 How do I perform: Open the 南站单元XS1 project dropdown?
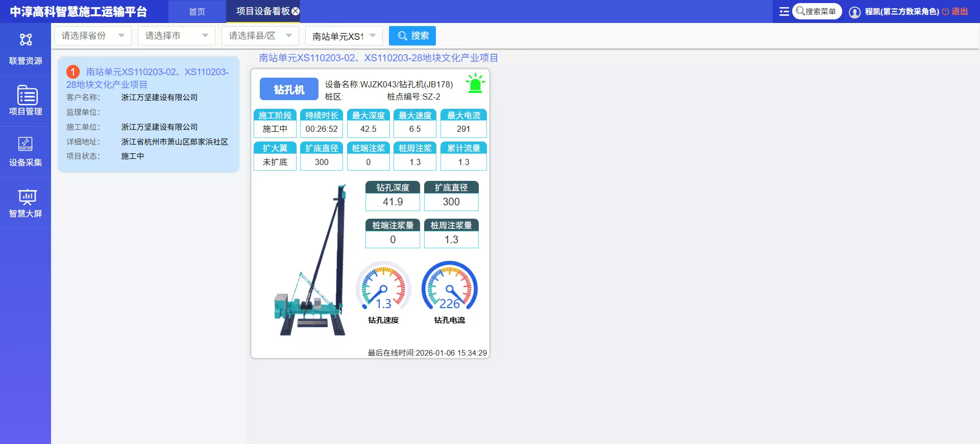[x=344, y=36]
